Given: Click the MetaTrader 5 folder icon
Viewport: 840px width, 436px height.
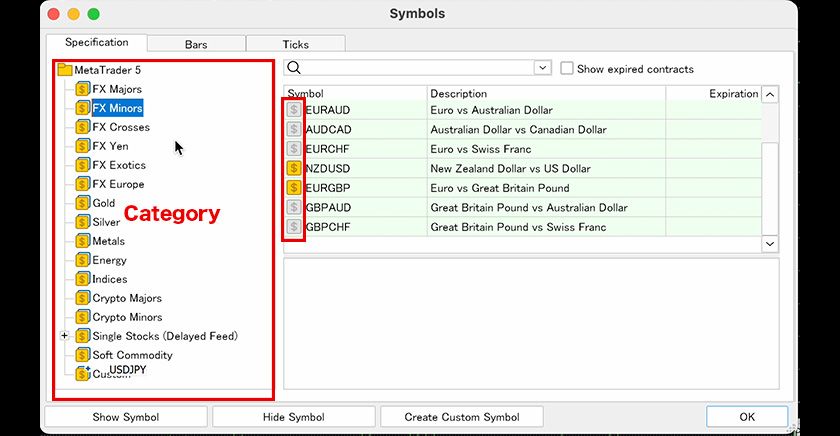Looking at the screenshot, I should pyautogui.click(x=65, y=70).
